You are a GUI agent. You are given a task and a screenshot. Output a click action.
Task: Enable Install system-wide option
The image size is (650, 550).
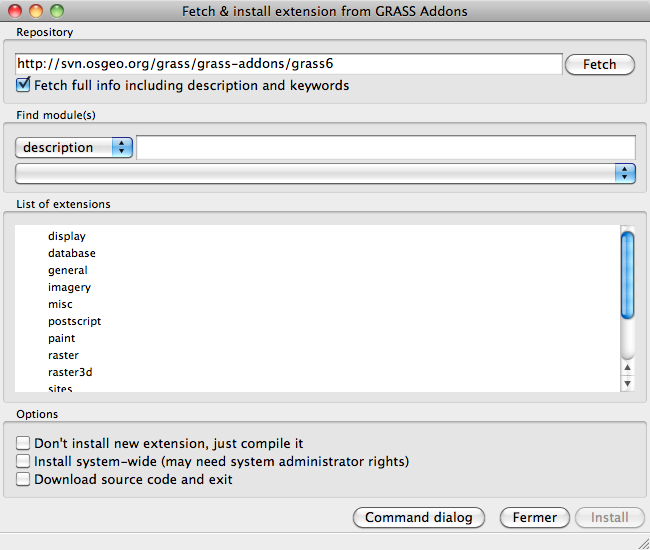click(24, 461)
